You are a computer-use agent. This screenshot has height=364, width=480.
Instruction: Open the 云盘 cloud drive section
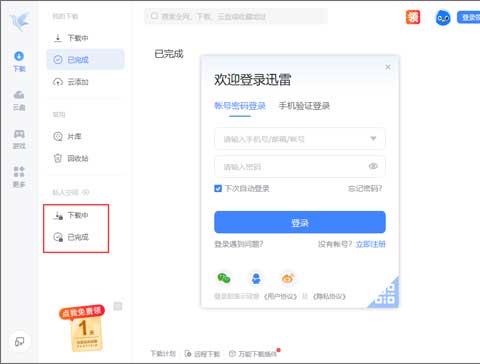(x=19, y=100)
